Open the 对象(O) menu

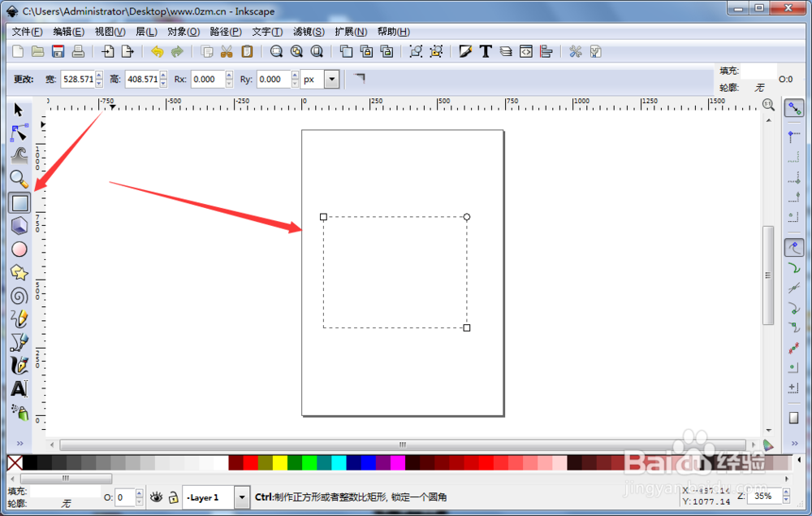[x=184, y=32]
